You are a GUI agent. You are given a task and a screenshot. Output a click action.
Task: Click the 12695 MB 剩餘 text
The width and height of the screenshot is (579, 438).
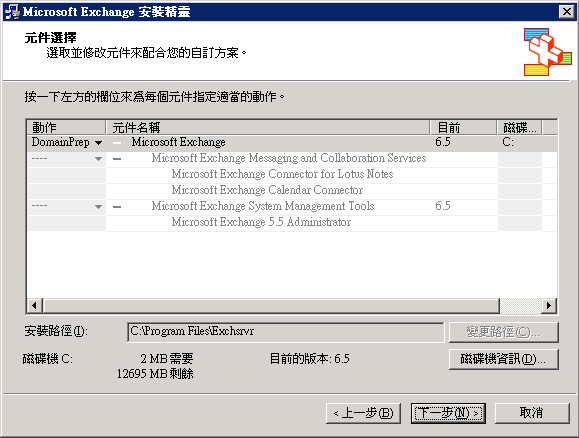click(155, 374)
